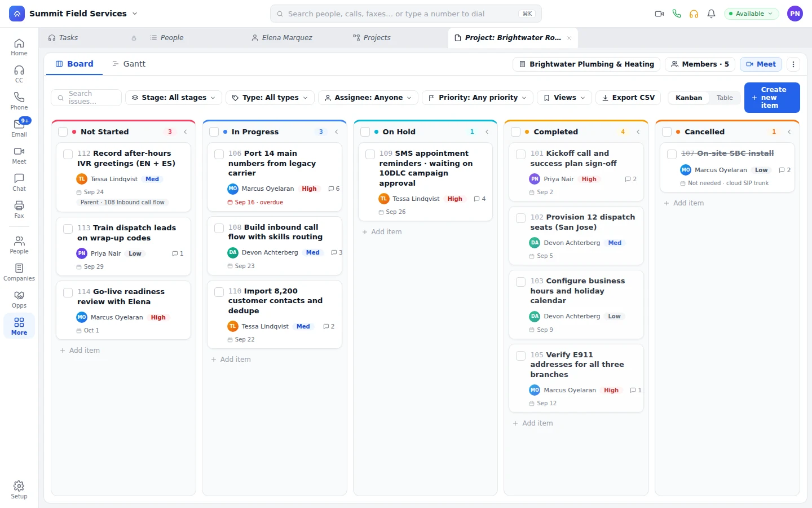Select the Completed column checkbox
Screen dimensions: 812x508
(x=515, y=132)
